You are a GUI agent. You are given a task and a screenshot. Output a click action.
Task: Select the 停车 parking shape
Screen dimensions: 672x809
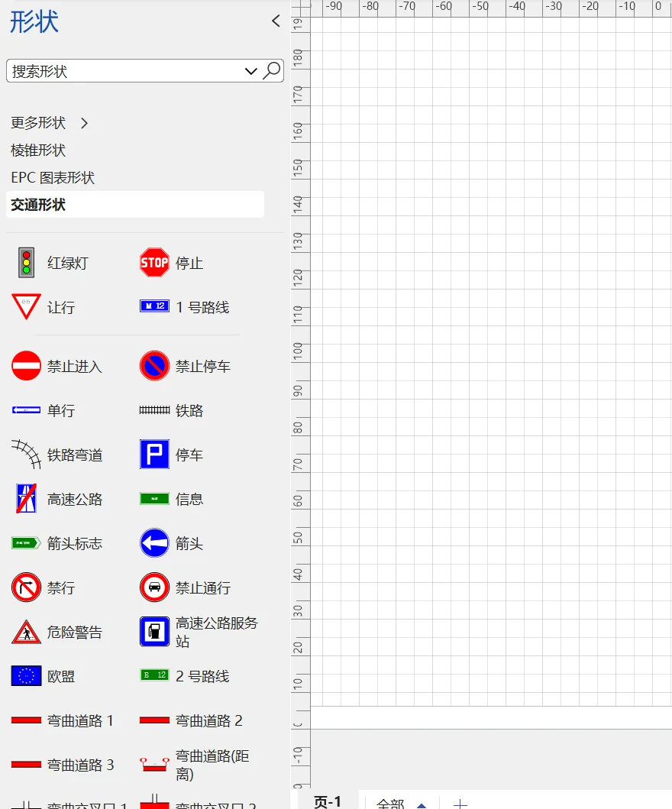tap(154, 454)
